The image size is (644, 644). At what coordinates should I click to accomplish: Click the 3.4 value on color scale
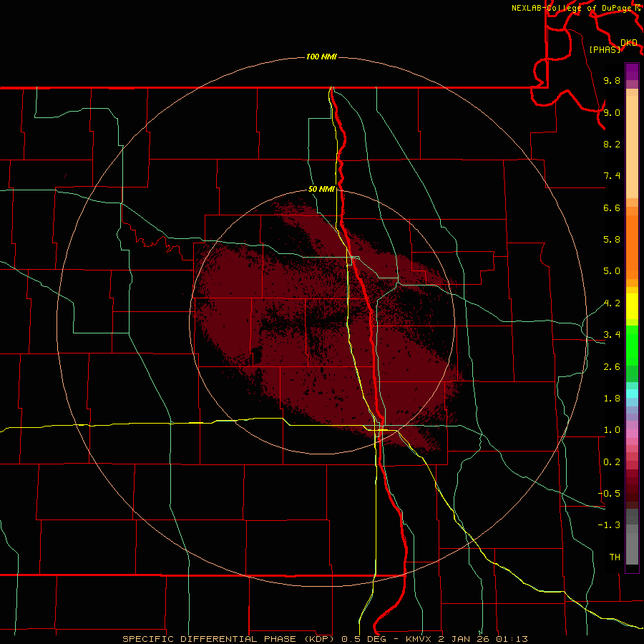(612, 335)
